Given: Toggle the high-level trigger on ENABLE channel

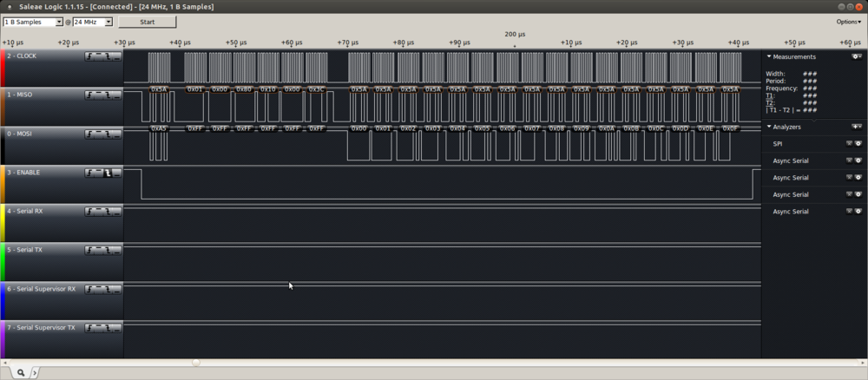Looking at the screenshot, I should [x=99, y=174].
